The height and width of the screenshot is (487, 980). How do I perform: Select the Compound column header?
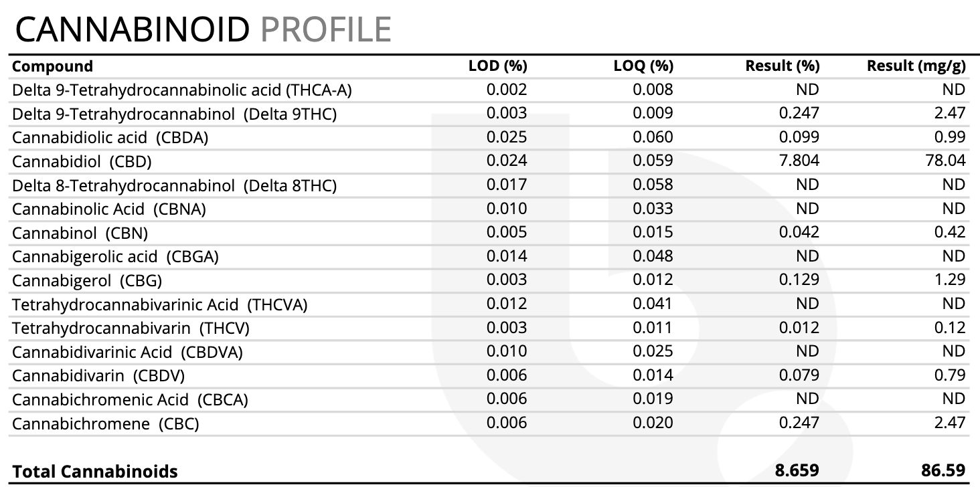click(x=52, y=66)
